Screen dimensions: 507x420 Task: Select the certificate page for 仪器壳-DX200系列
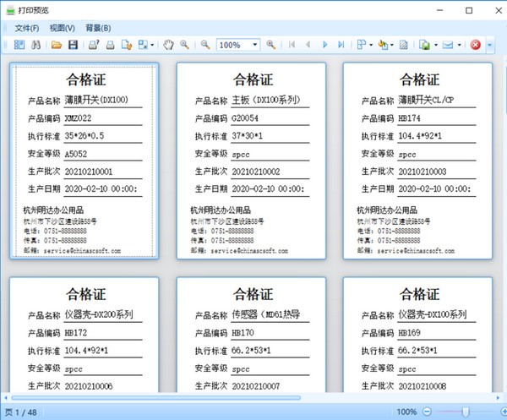click(x=84, y=335)
